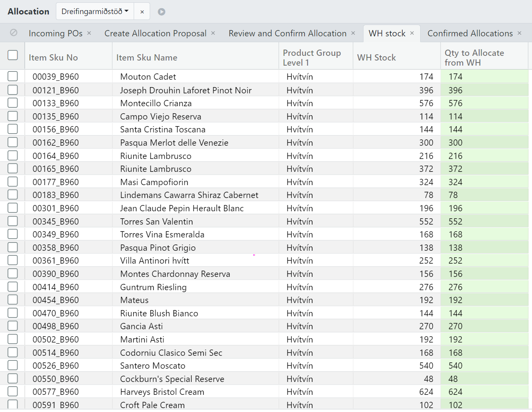Close the Confirmed Allocations tab

(x=519, y=33)
